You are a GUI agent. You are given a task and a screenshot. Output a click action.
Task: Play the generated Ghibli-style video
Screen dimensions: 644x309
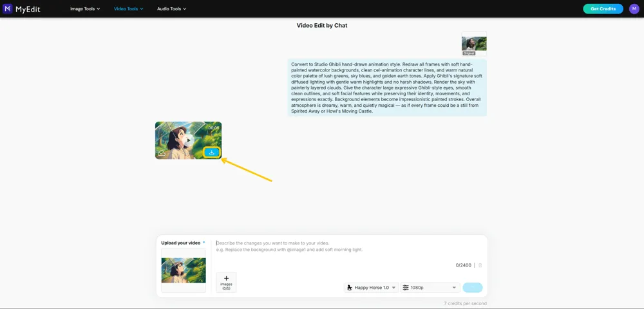pyautogui.click(x=188, y=140)
